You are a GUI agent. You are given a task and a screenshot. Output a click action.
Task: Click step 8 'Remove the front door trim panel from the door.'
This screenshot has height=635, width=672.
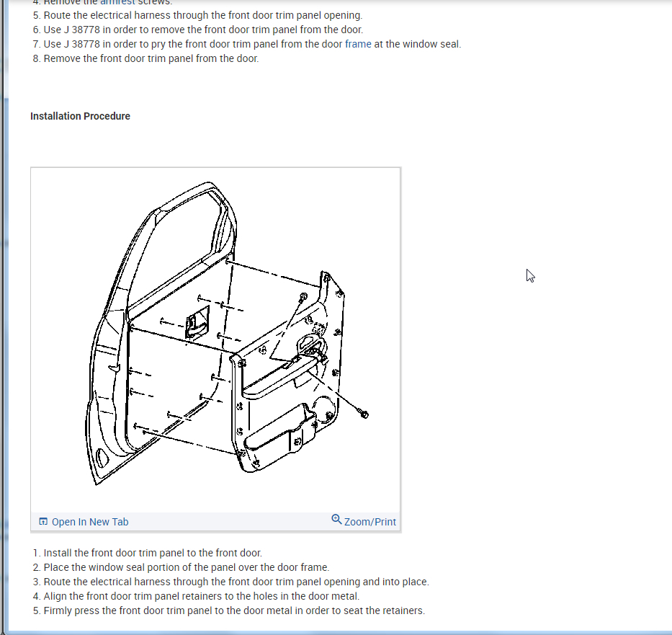point(151,58)
